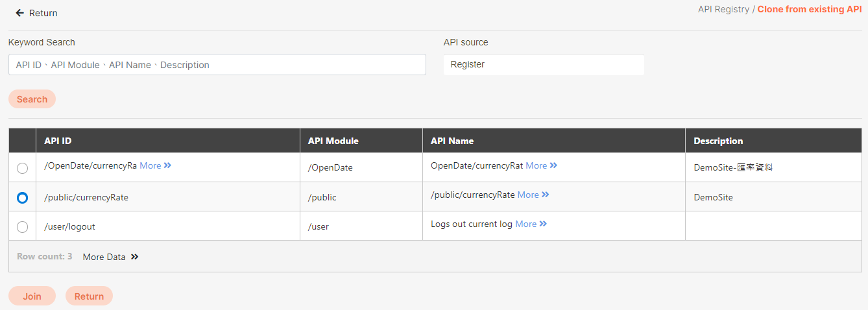Click double-chevron icon after Logs out current log

coord(543,224)
